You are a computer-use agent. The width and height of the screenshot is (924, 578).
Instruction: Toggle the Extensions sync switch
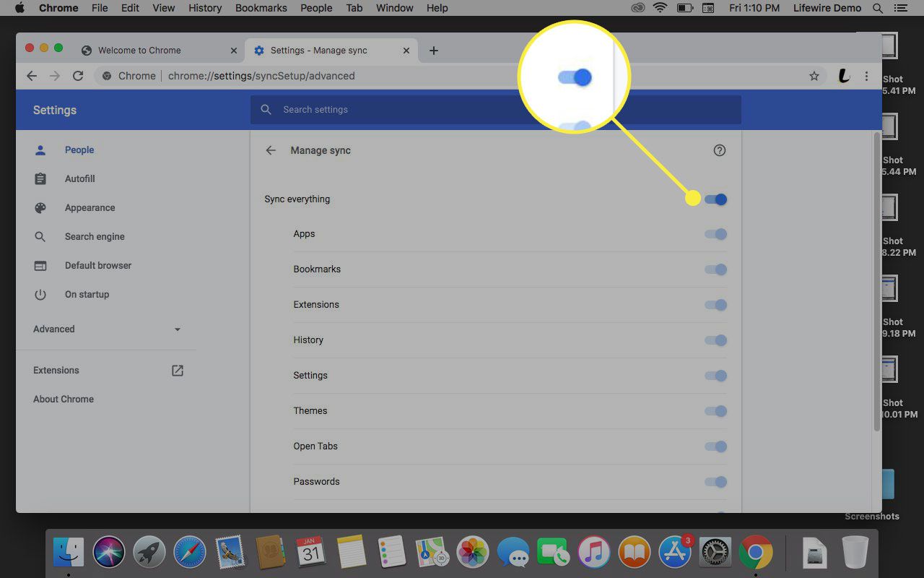pos(715,305)
